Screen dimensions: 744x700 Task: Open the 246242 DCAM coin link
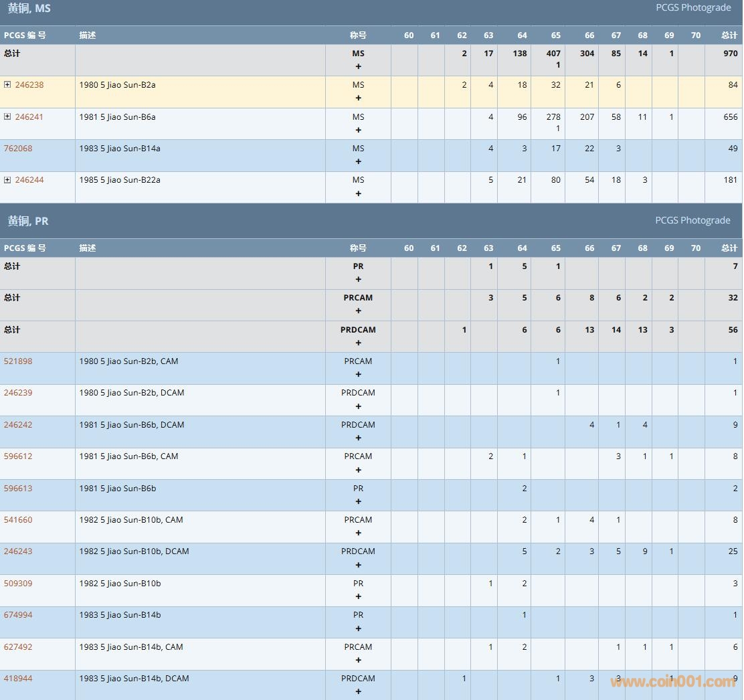click(x=18, y=425)
